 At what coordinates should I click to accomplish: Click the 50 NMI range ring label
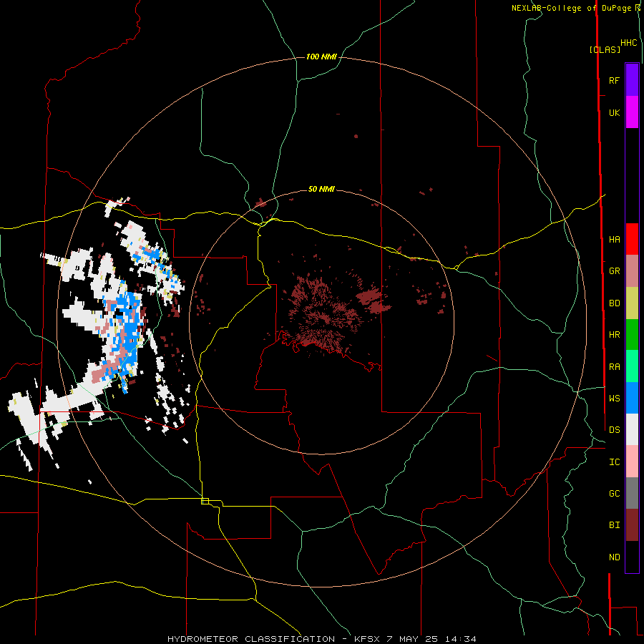[x=321, y=189]
